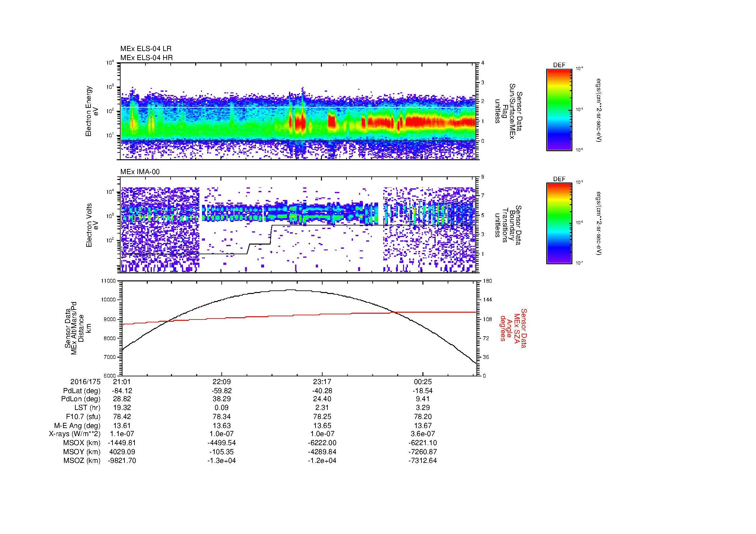Click the MSOX value '-6221.10'
Screen dimensions: 756x534
[x=423, y=443]
